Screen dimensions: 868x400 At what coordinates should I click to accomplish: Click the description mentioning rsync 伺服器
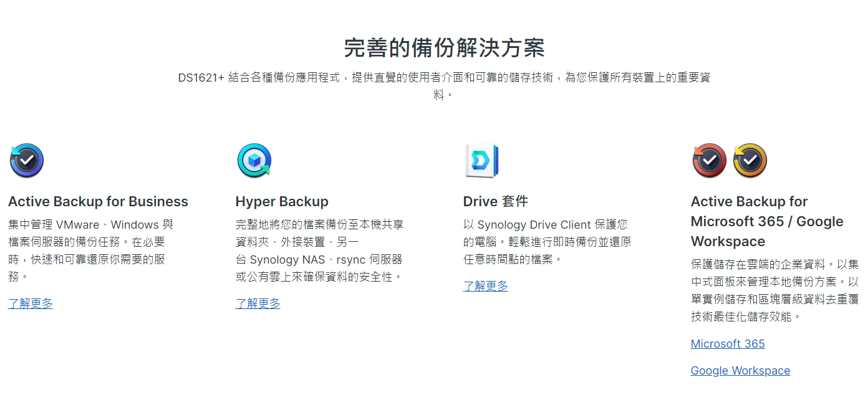click(320, 250)
